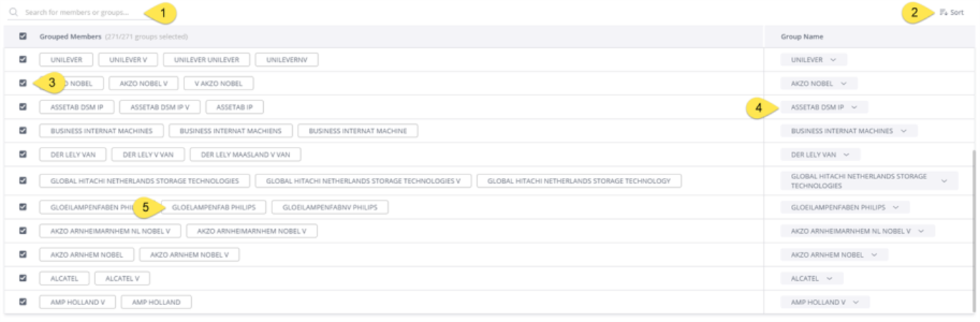Open the ALCATEL group name dropdown
This screenshot has width=980, height=322.
(x=811, y=278)
